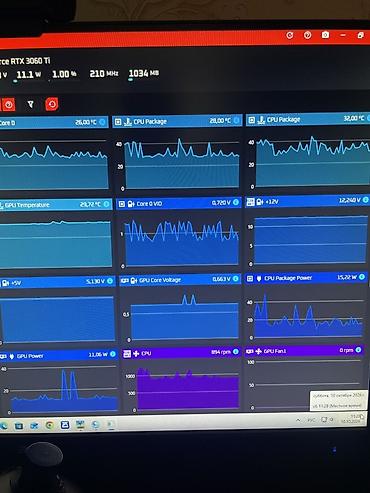
Task: Click the screenshot camera icon in title bar
Action: [325, 35]
